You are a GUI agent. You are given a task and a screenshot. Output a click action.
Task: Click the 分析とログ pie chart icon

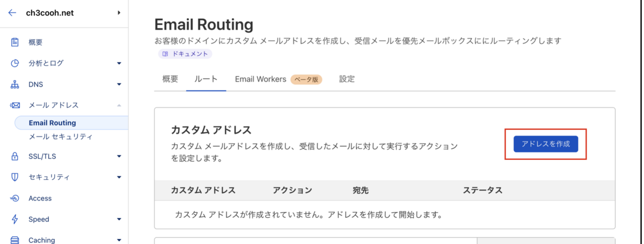coord(15,63)
